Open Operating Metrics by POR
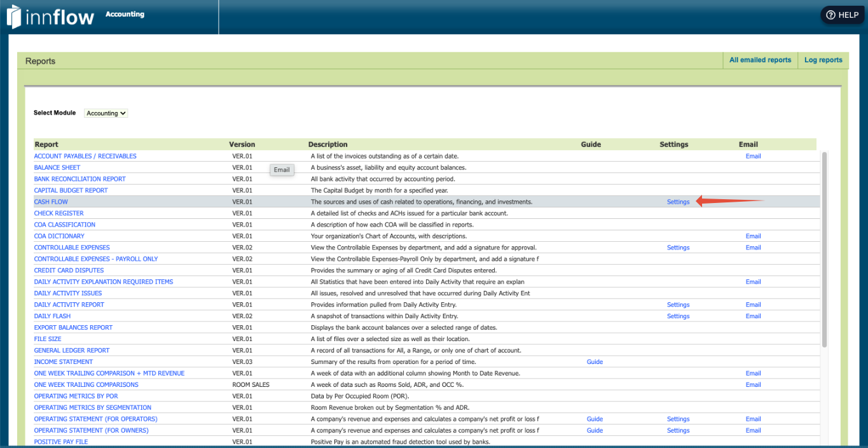Viewport: 868px width, 448px height. pyautogui.click(x=76, y=396)
